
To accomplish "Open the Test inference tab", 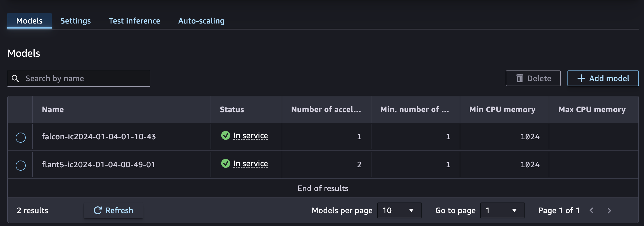I will pyautogui.click(x=134, y=21).
